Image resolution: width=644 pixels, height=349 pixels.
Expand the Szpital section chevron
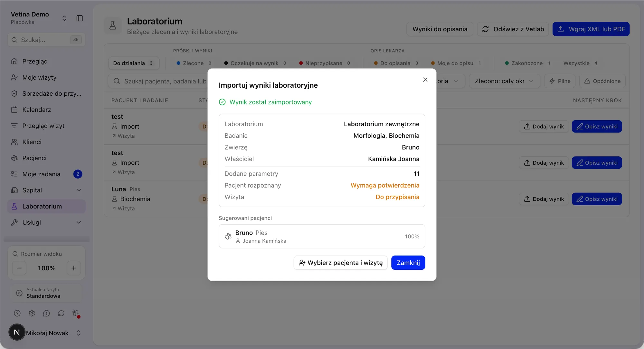click(79, 190)
